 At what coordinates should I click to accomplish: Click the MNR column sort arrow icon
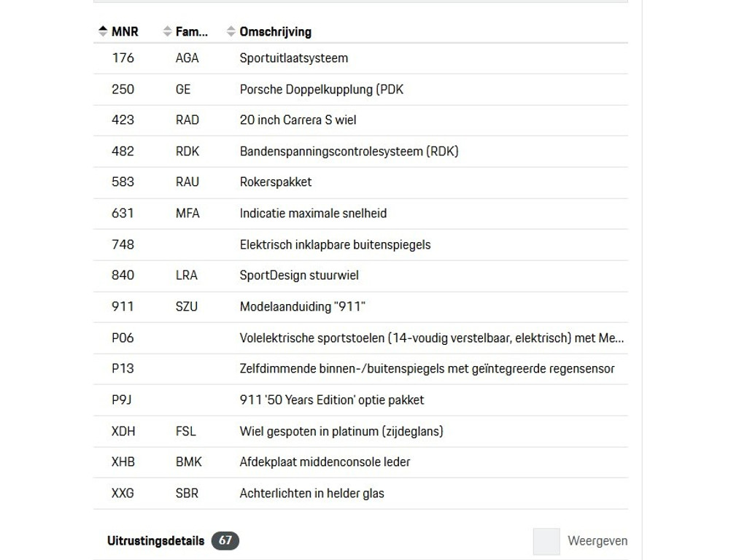coord(103,31)
